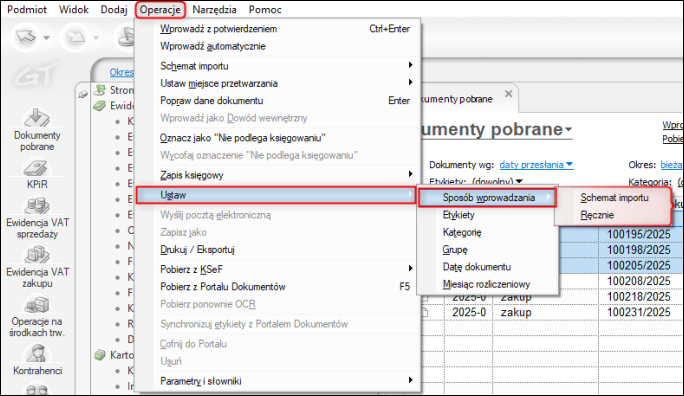This screenshot has width=684, height=396.
Task: Choose Miesiąc rozliczeniowy in Ustaw submenu
Action: pyautogui.click(x=488, y=284)
